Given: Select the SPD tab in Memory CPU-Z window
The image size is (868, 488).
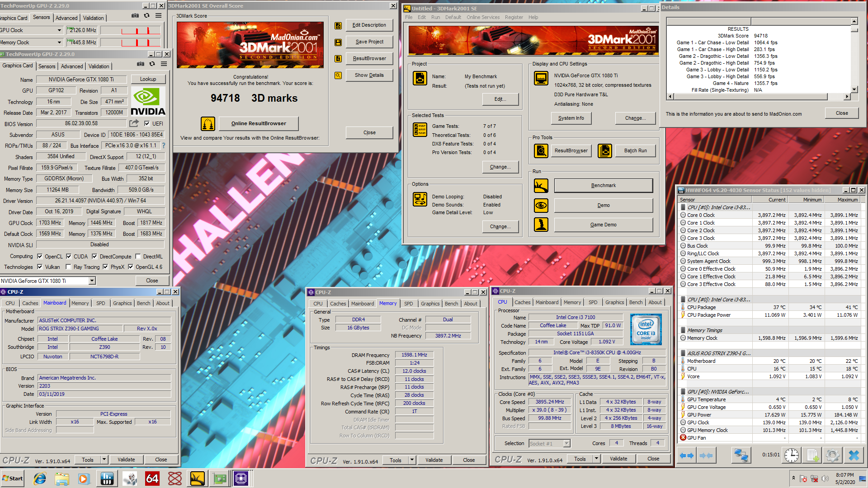Looking at the screenshot, I should pyautogui.click(x=409, y=304).
